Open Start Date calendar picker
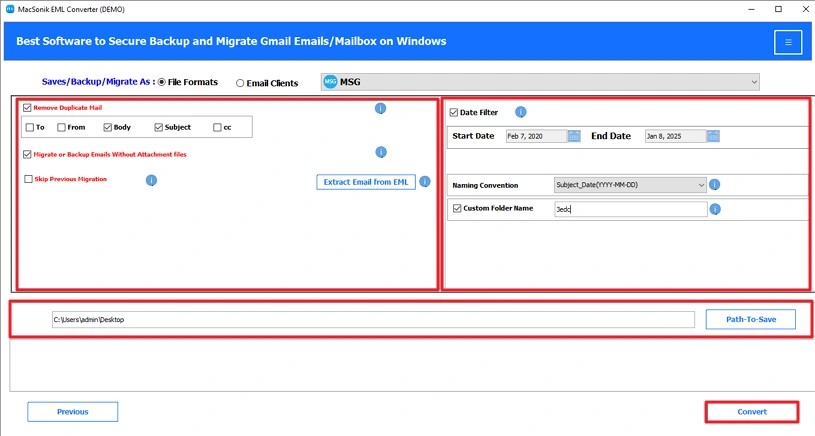Viewport: 815px width, 436px height. [574, 136]
